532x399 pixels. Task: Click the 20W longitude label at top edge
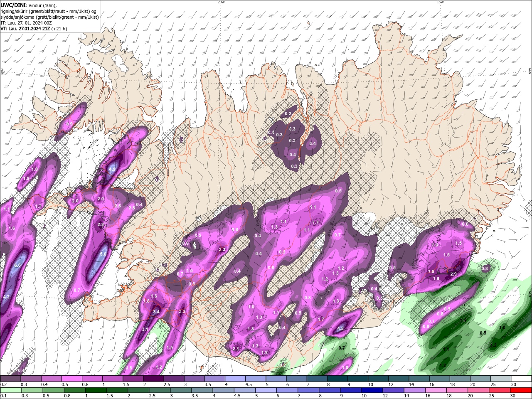pos(221,2)
